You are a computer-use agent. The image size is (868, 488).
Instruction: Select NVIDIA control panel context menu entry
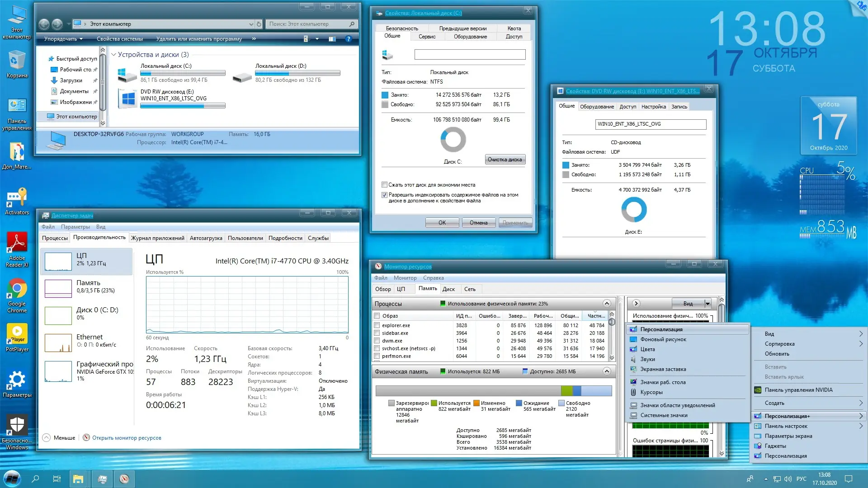pyautogui.click(x=798, y=390)
